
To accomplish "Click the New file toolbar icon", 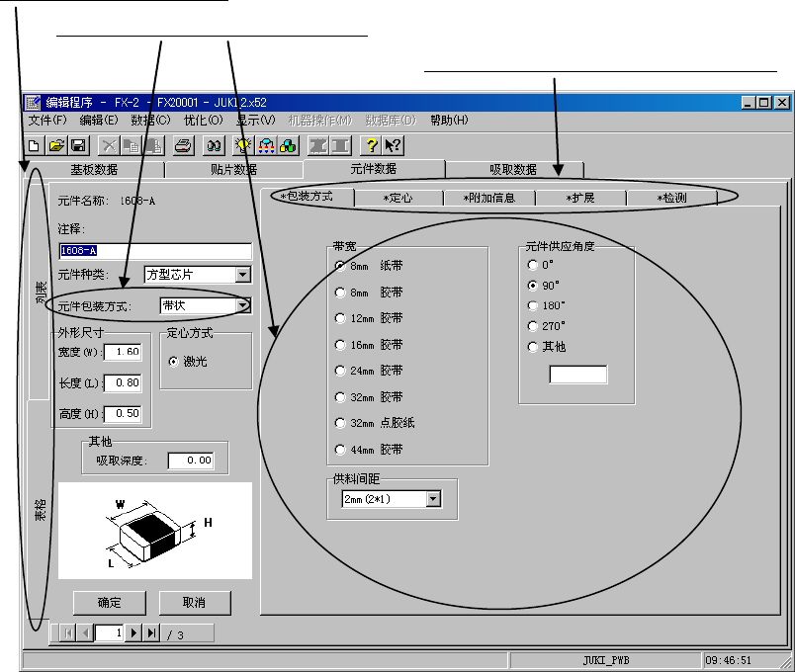I will 33,145.
